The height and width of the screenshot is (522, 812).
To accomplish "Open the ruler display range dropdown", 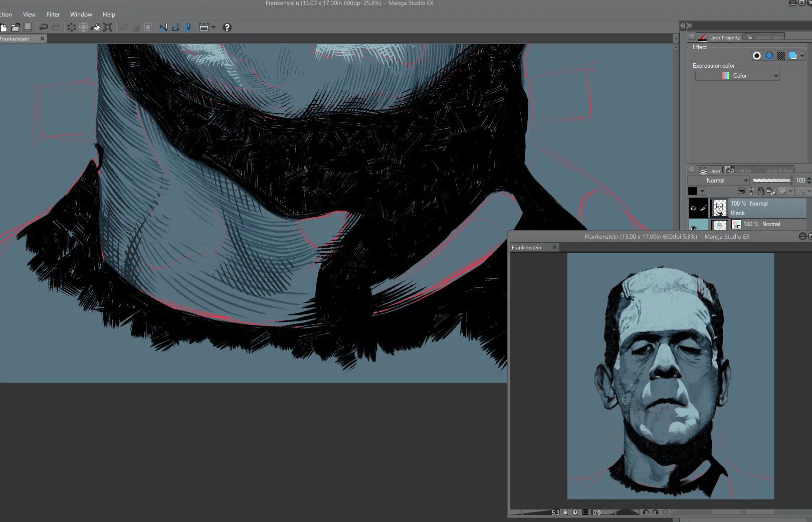I will pos(803,191).
